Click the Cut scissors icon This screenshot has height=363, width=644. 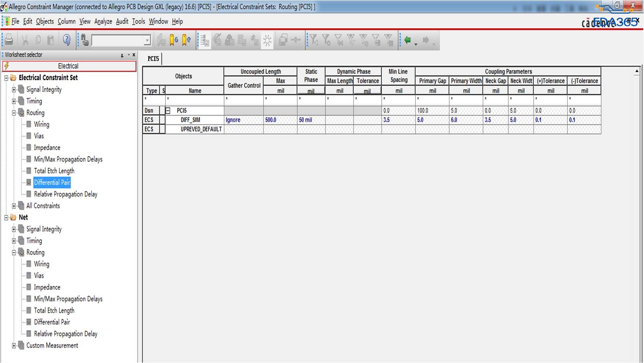[25, 40]
